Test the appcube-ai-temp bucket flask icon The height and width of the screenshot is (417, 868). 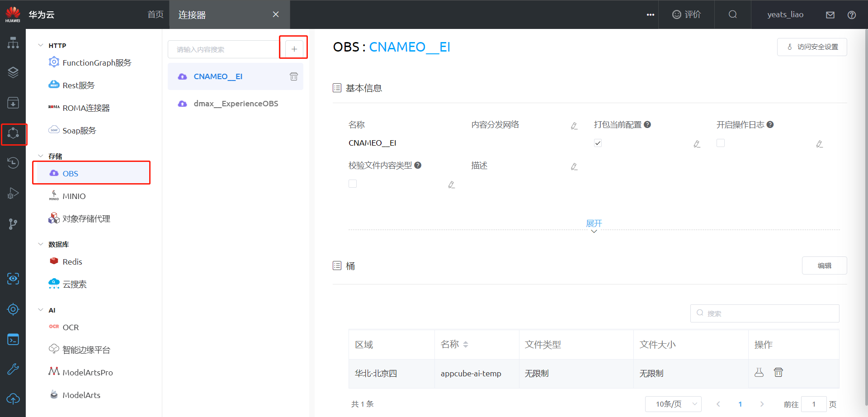[759, 372]
